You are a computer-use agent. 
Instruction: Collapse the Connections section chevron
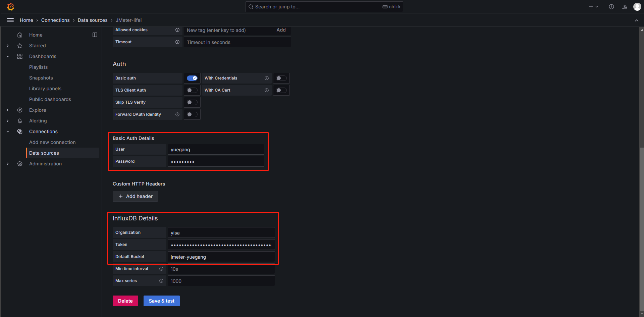[8, 131]
